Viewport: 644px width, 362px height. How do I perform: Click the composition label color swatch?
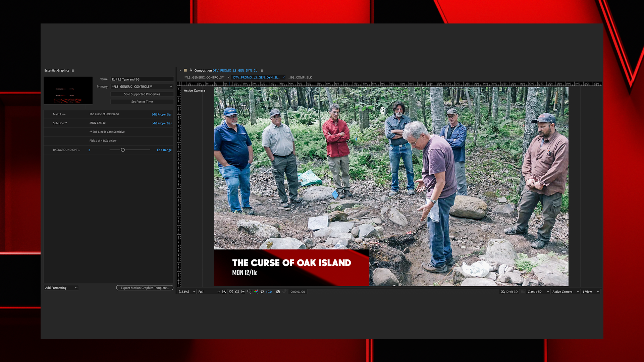pyautogui.click(x=185, y=70)
